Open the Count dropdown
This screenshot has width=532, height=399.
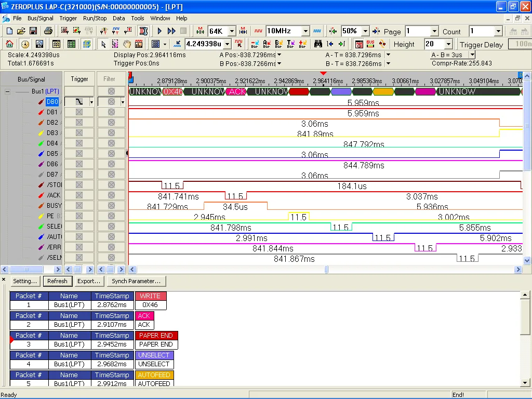[498, 31]
